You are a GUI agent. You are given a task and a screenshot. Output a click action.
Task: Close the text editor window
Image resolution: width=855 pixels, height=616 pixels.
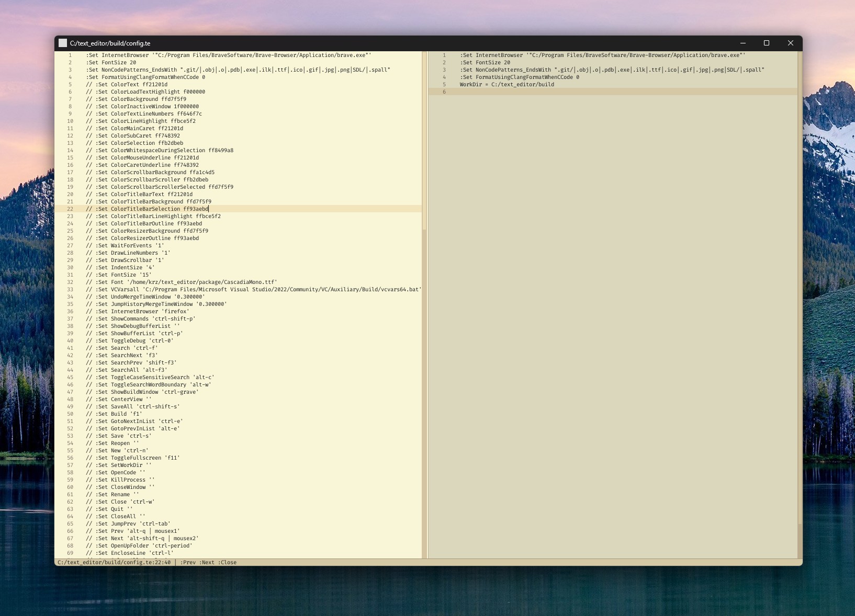coord(790,43)
